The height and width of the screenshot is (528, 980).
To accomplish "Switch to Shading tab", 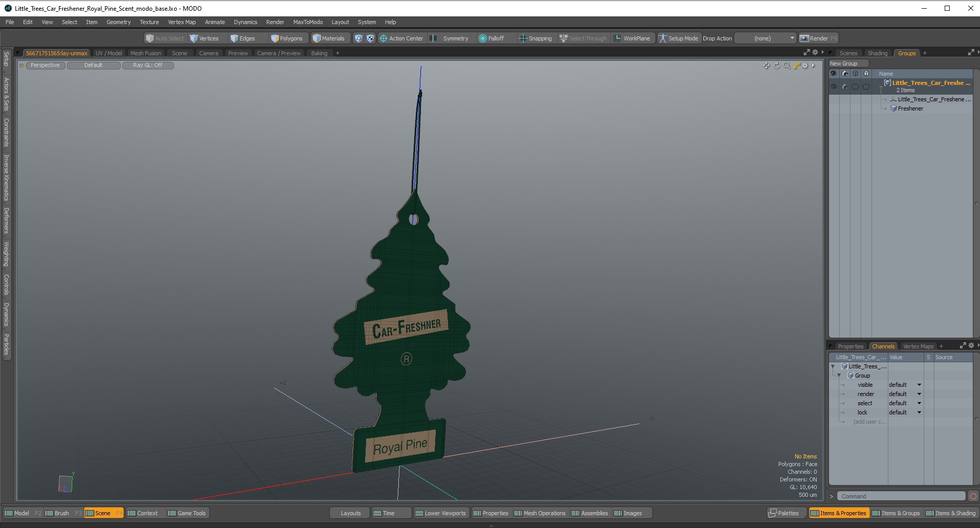I will [x=878, y=53].
